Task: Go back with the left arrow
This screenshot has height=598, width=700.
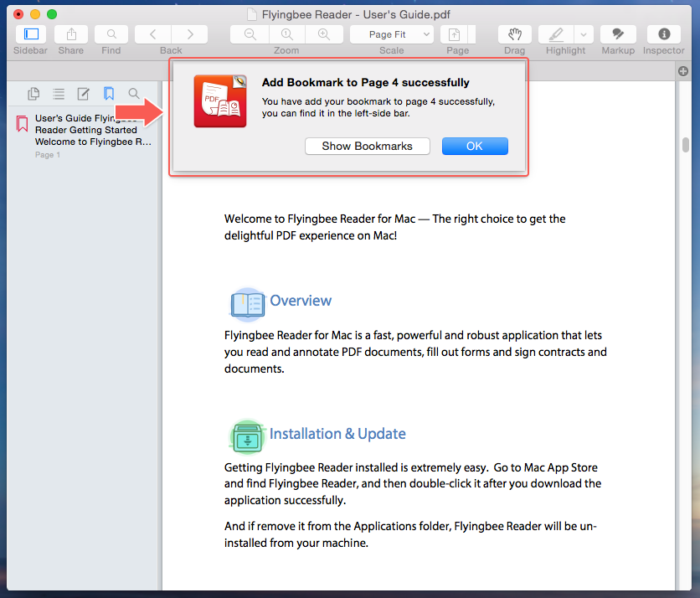Action: pos(152,34)
